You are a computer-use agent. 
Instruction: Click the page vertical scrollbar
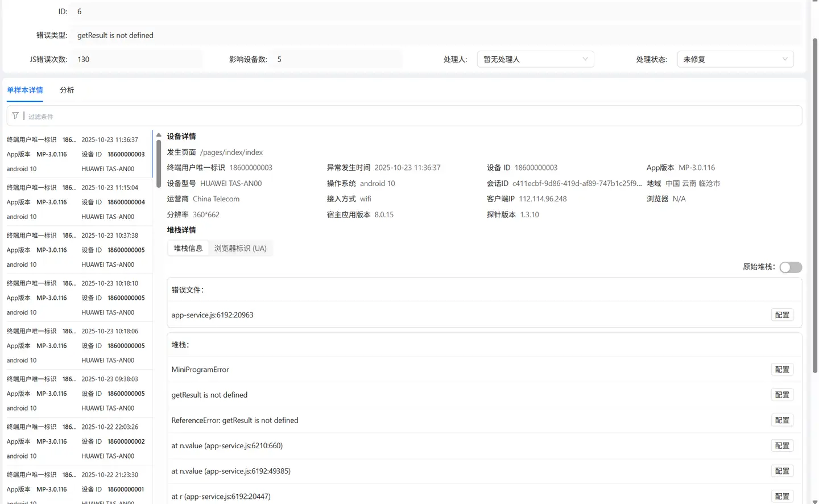click(x=814, y=205)
